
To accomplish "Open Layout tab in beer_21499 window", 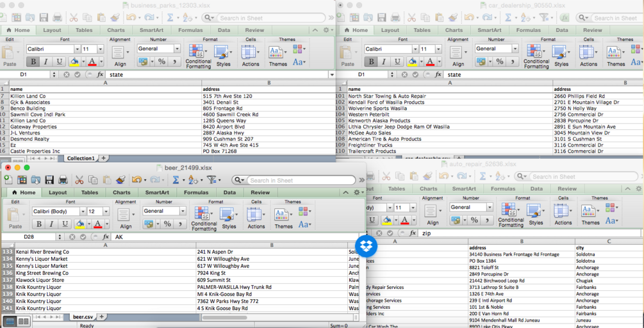I will (x=58, y=192).
